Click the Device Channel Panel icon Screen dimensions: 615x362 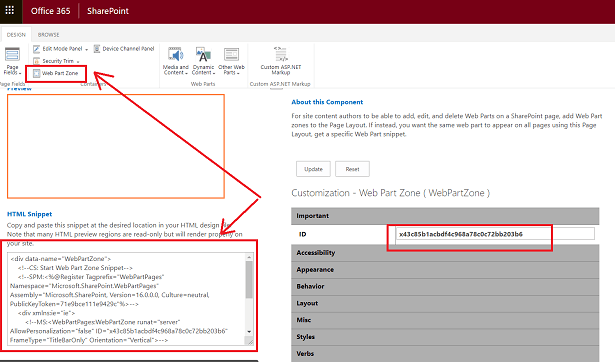pos(96,49)
